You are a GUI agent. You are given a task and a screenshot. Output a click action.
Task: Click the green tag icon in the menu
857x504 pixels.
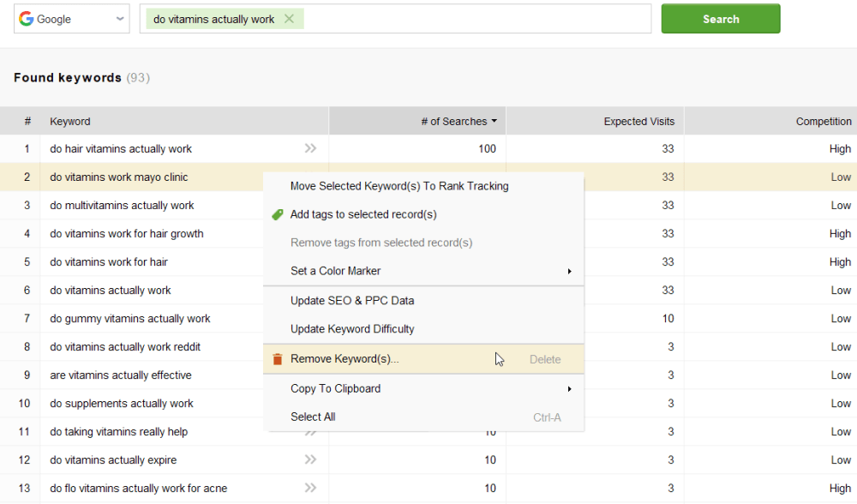pyautogui.click(x=278, y=215)
